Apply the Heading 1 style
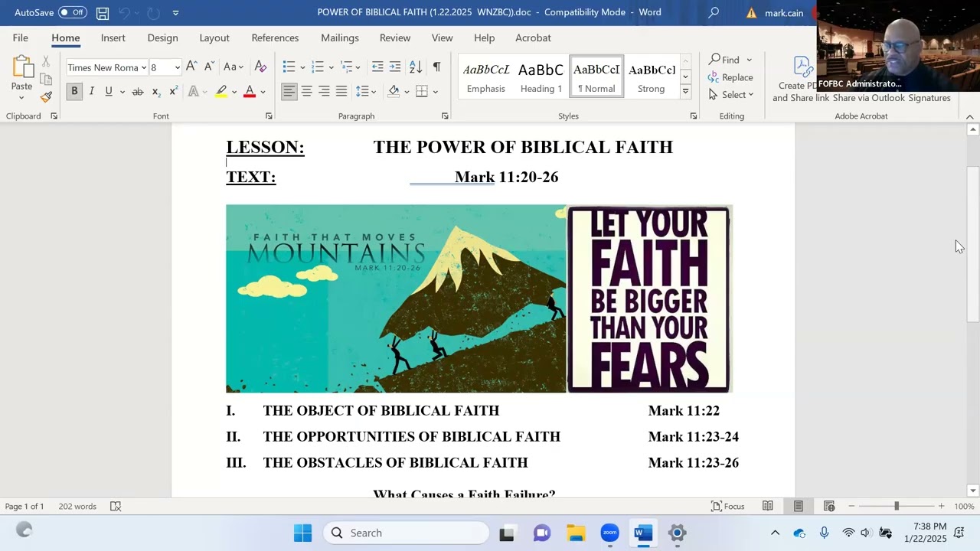Viewport: 980px width, 551px height. coord(541,77)
